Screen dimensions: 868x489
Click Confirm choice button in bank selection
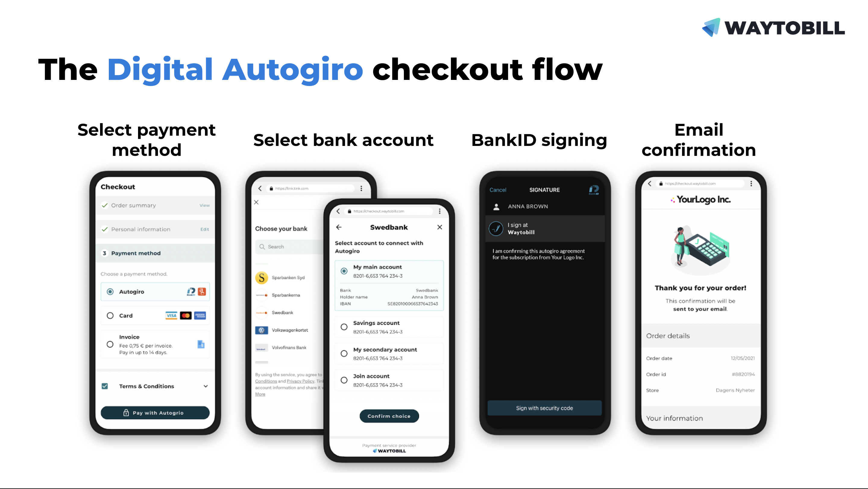click(x=389, y=416)
